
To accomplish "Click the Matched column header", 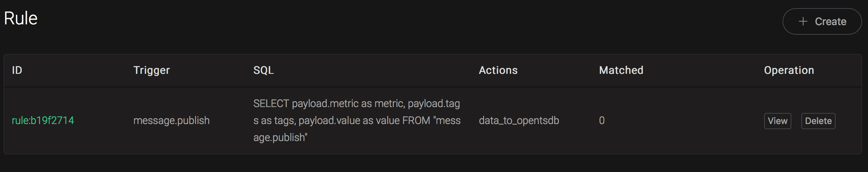I will pos(621,70).
